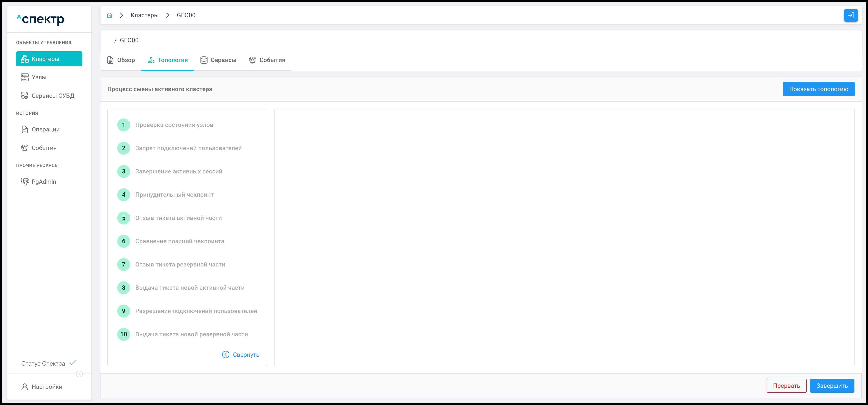
Task: Click Кластеры in the breadcrumb
Action: point(144,16)
